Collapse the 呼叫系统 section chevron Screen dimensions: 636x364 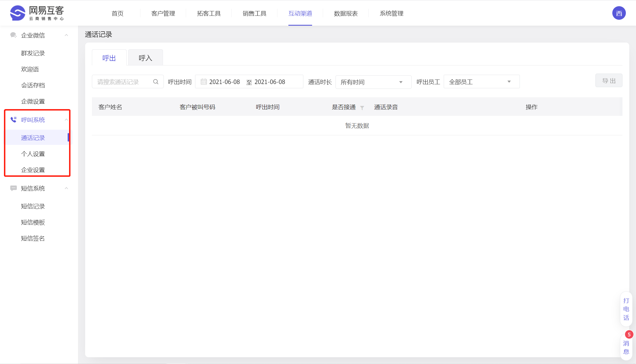tap(66, 120)
